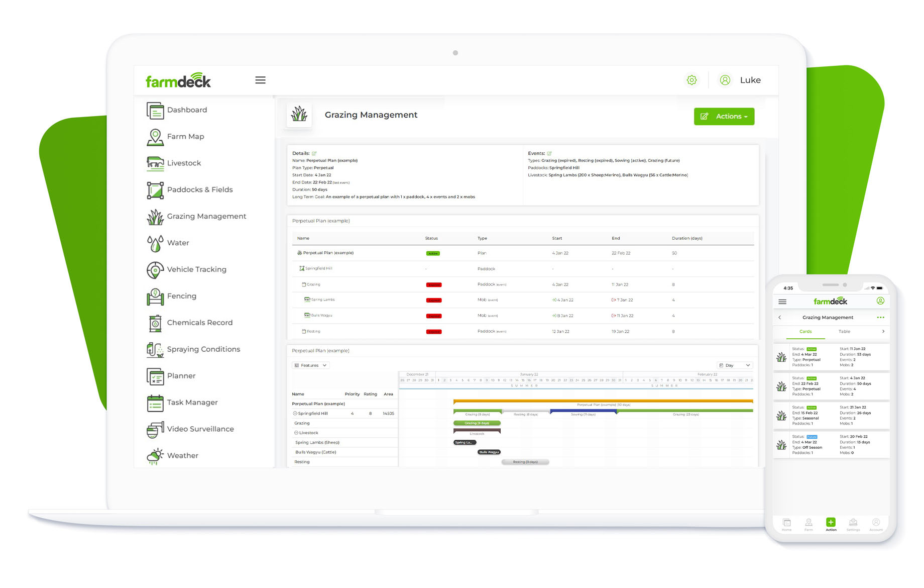Open Paddocks & Fields icon
The image size is (924, 588).
point(155,190)
